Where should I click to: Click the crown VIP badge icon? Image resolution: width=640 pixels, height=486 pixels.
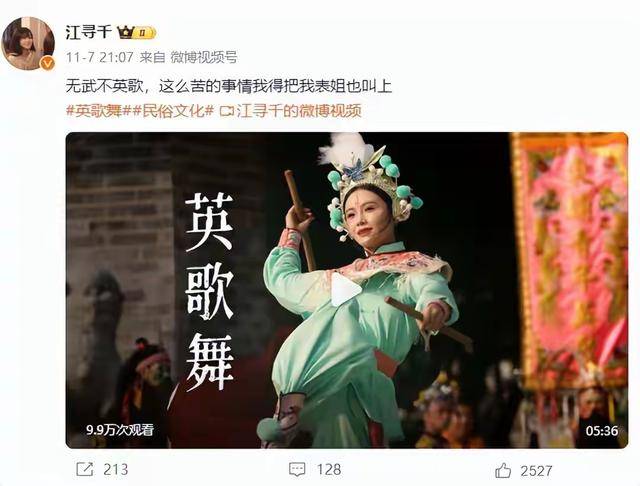click(x=136, y=32)
